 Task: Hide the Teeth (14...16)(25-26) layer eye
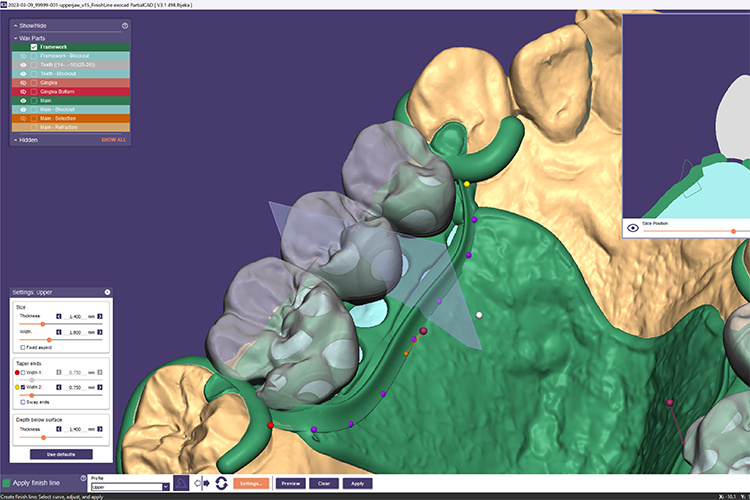click(23, 65)
